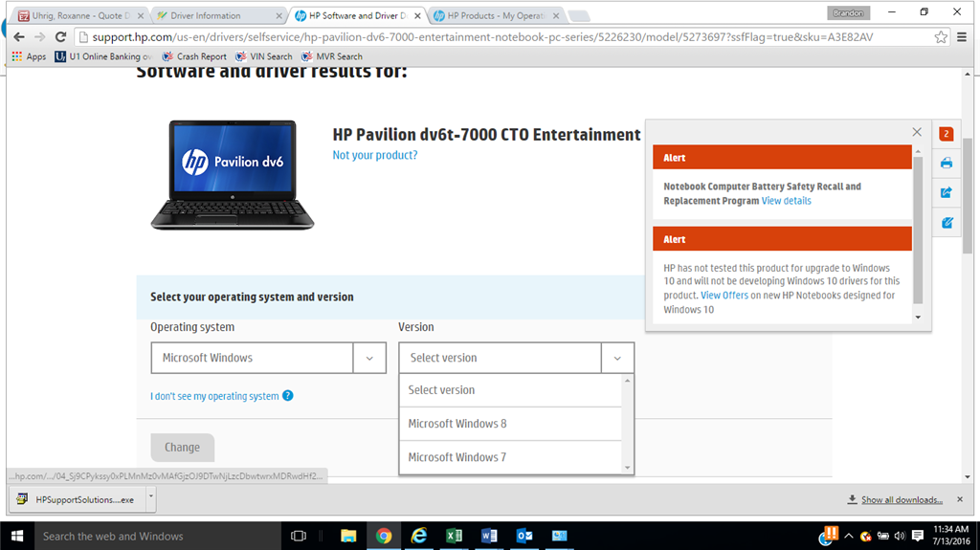Click Search the web and Windows box
Viewport: 980px width, 550px height.
pyautogui.click(x=158, y=537)
